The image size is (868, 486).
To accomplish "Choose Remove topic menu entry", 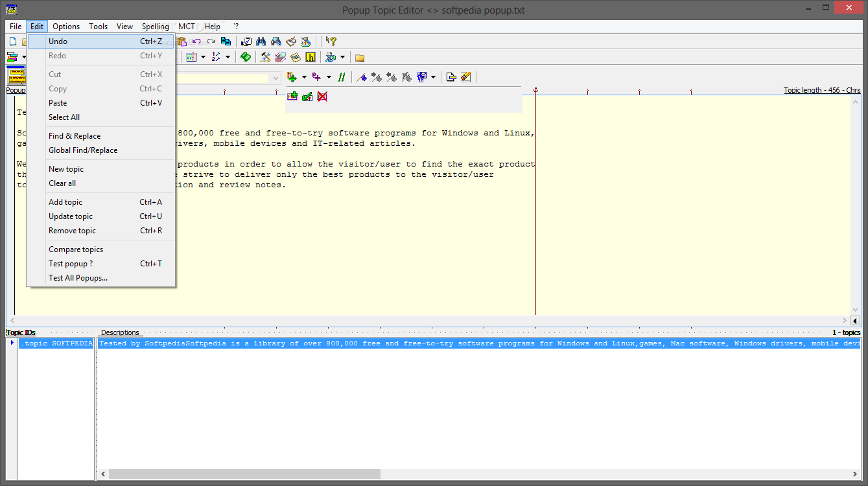I will 100,231.
